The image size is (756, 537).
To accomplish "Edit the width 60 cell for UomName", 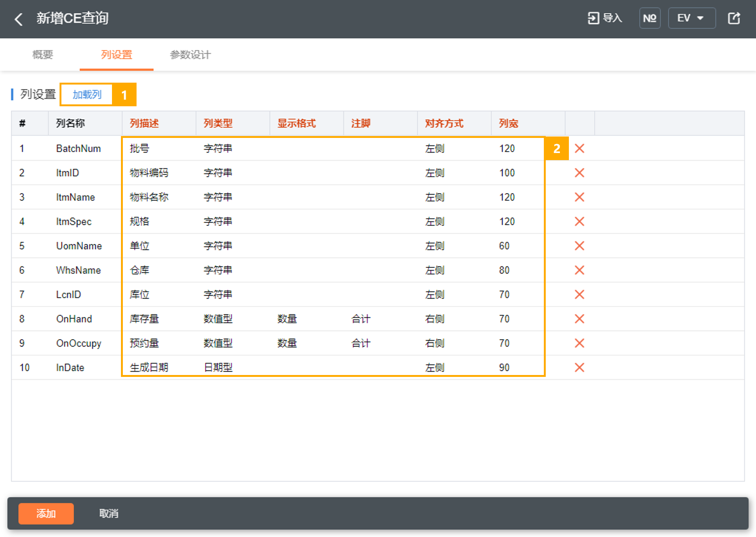I will point(528,246).
